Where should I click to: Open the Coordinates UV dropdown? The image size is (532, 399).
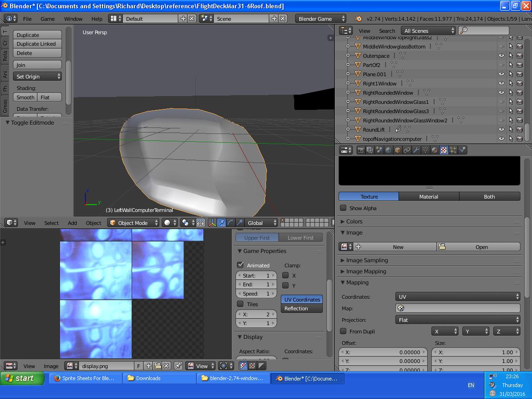(x=457, y=296)
